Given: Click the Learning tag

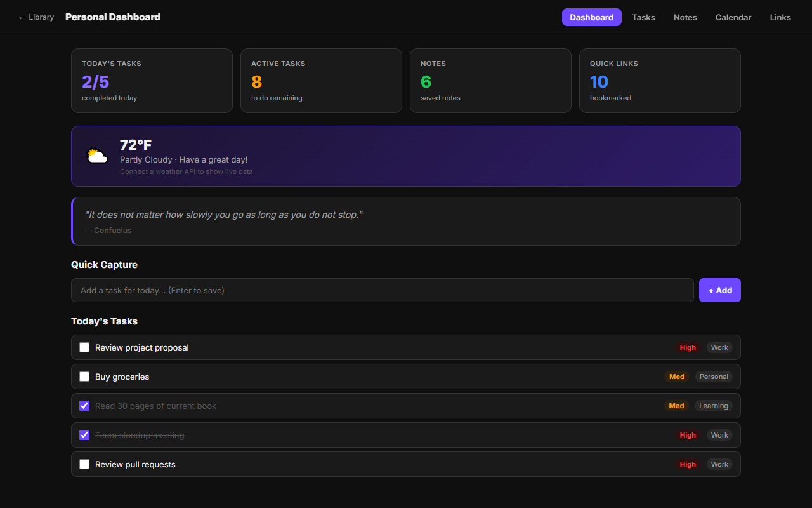Looking at the screenshot, I should (x=714, y=406).
